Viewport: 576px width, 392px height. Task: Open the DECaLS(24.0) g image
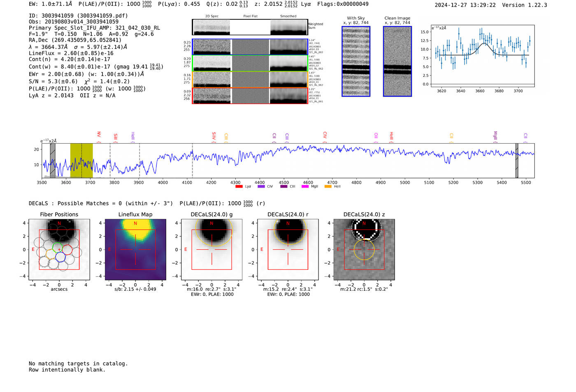click(212, 250)
